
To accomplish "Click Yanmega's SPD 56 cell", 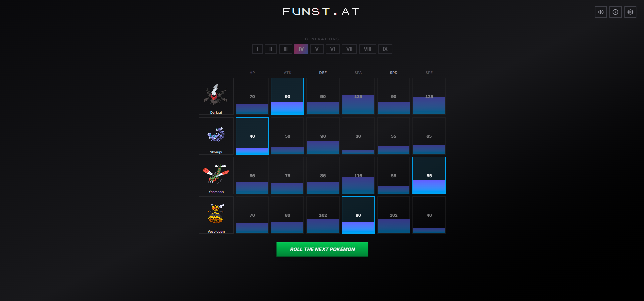I will tap(394, 175).
